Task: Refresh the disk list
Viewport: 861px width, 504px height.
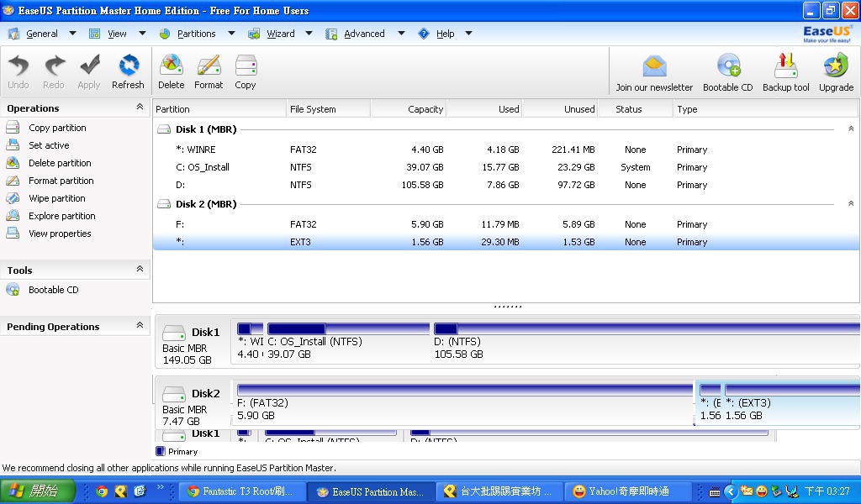Action: [128, 71]
